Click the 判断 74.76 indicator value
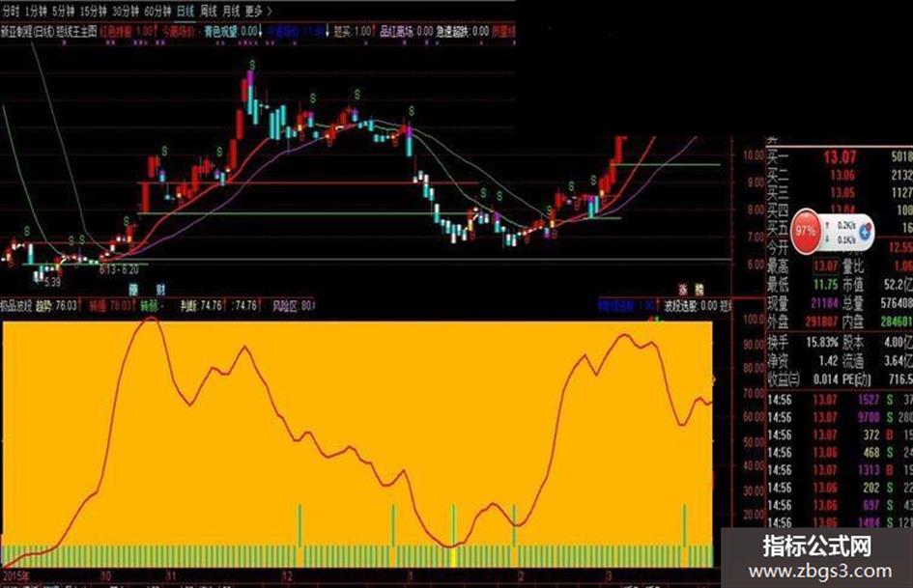Screen dimensions: 913x588 (x=201, y=306)
